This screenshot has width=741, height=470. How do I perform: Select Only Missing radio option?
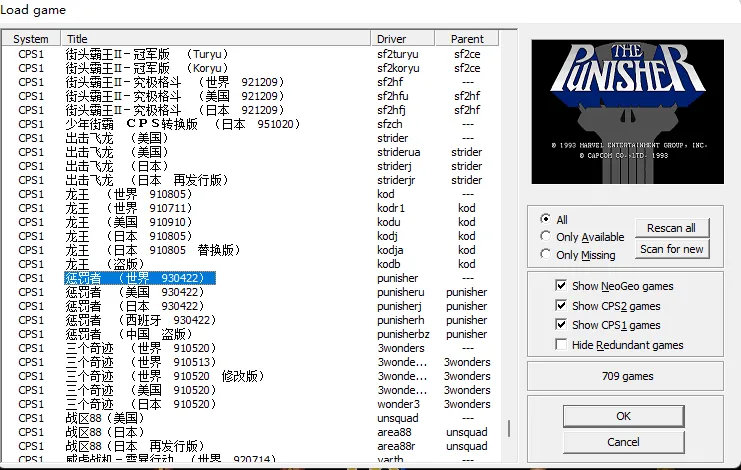(546, 254)
